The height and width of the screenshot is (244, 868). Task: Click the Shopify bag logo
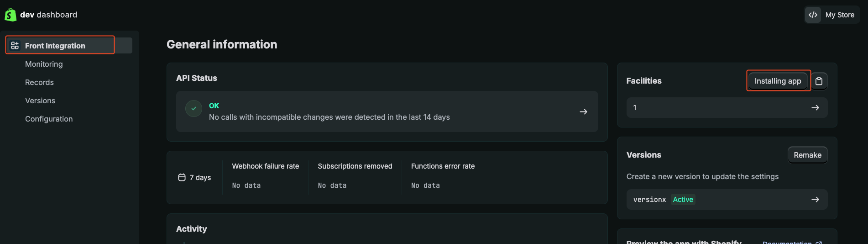[x=10, y=15]
